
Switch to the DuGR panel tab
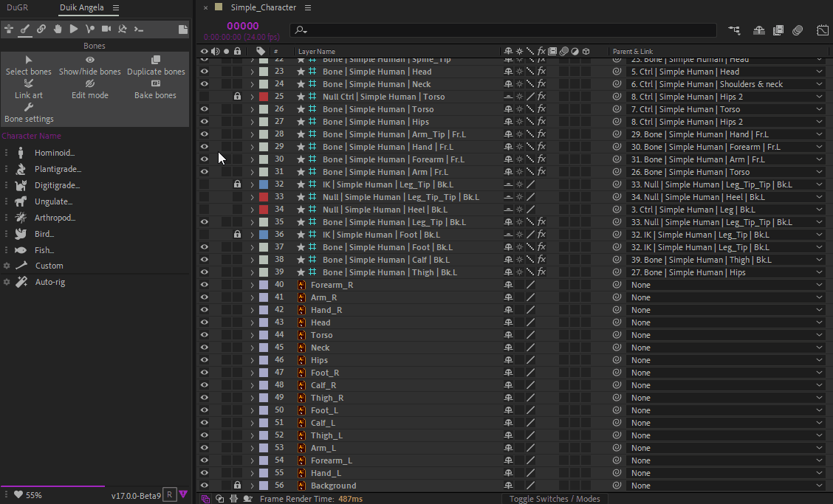tap(17, 7)
